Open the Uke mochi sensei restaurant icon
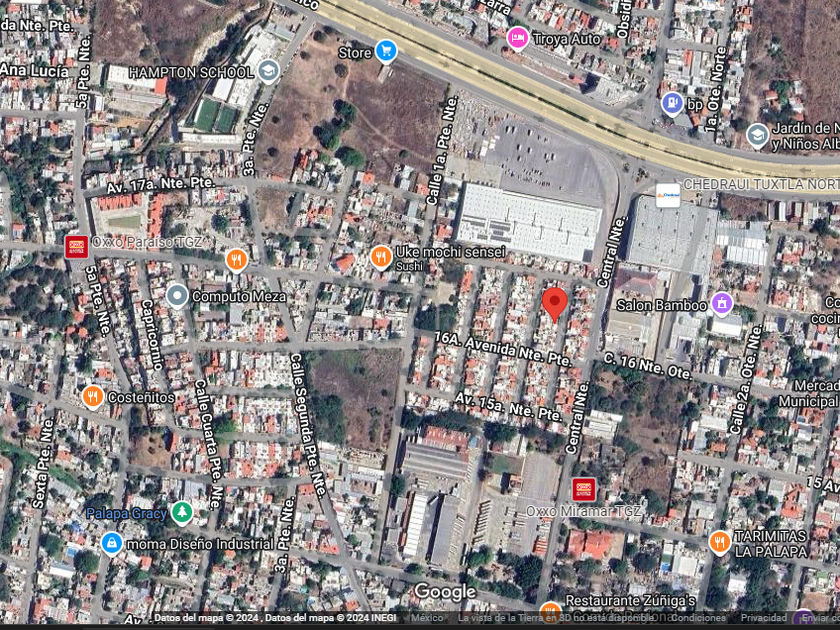This screenshot has height=630, width=840. pos(380,258)
